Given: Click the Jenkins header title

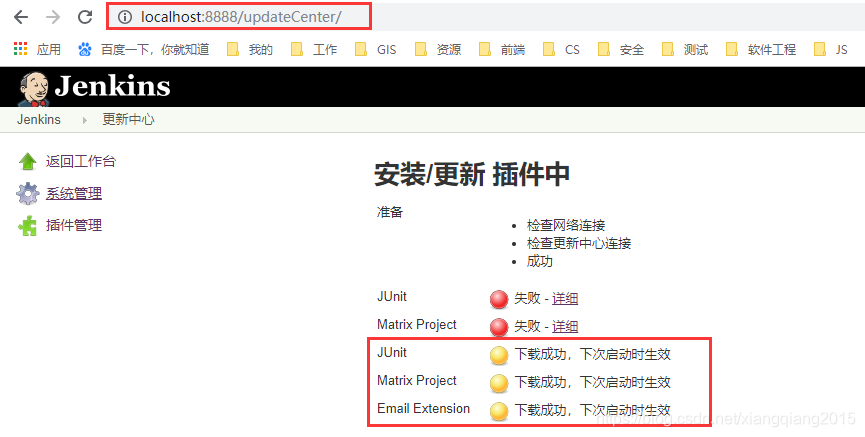Looking at the screenshot, I should [x=113, y=87].
